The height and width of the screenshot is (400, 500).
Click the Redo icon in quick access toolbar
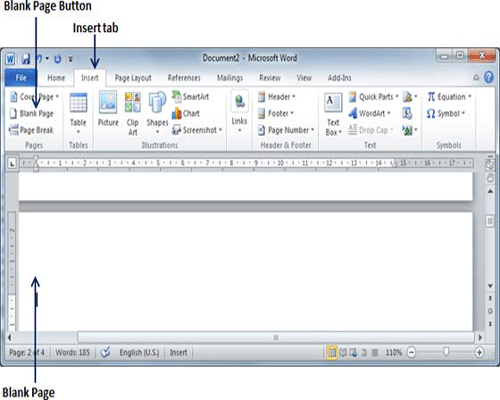pyautogui.click(x=58, y=59)
